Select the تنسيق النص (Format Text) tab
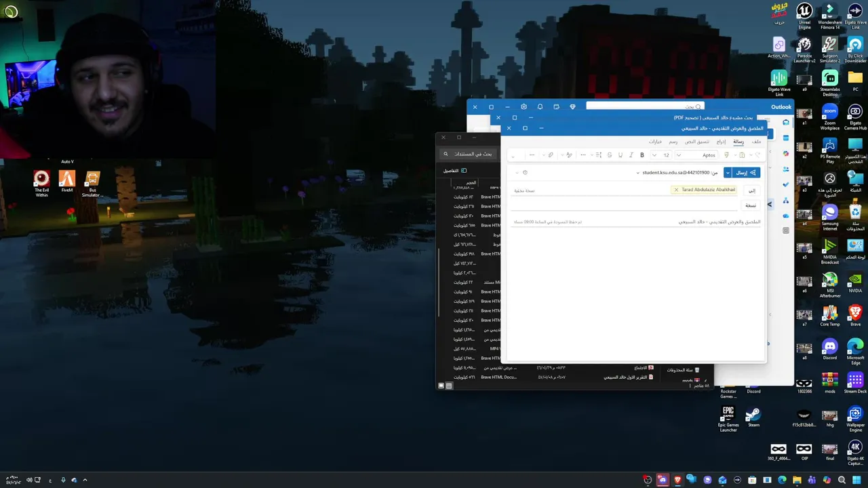Viewport: 868px width, 488px height. [x=697, y=142]
